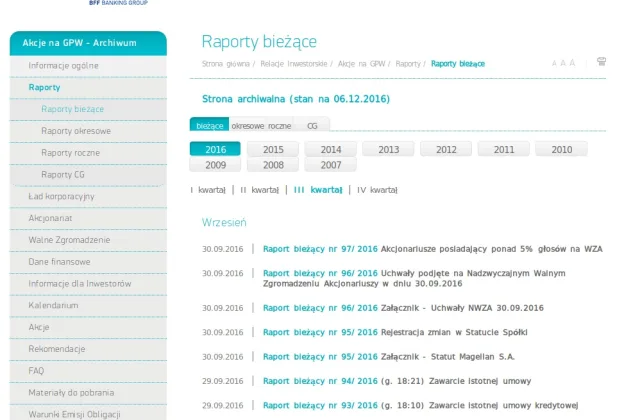Viewport: 640px width, 420px height.
Task: Click the Strona archiwalna notice text
Action: coord(296,99)
